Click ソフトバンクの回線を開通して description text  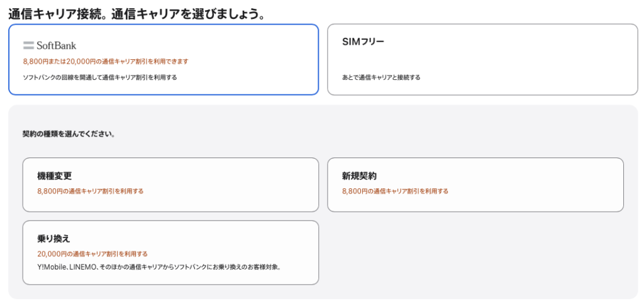(100, 77)
